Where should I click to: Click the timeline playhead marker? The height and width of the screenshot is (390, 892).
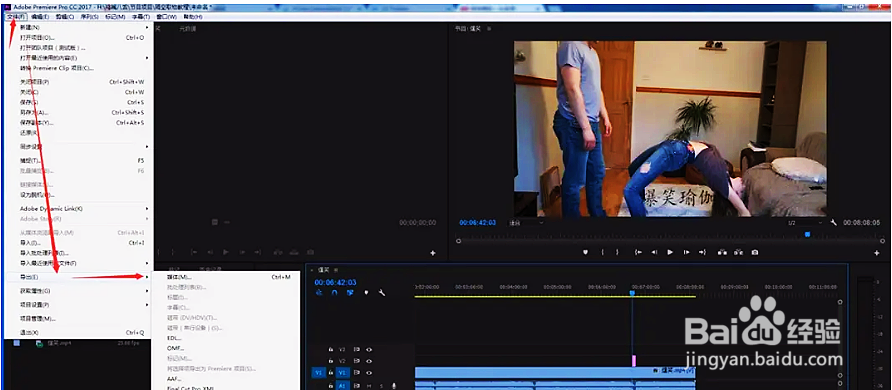point(632,293)
